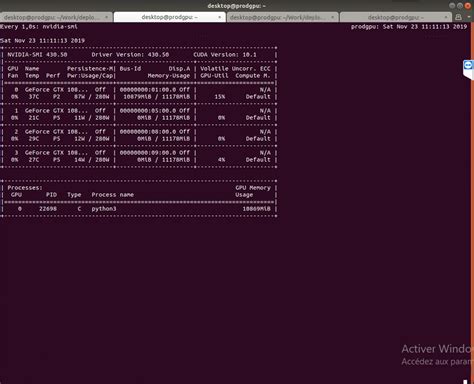
Task: Close the terminal window with red button
Action: (468, 6)
